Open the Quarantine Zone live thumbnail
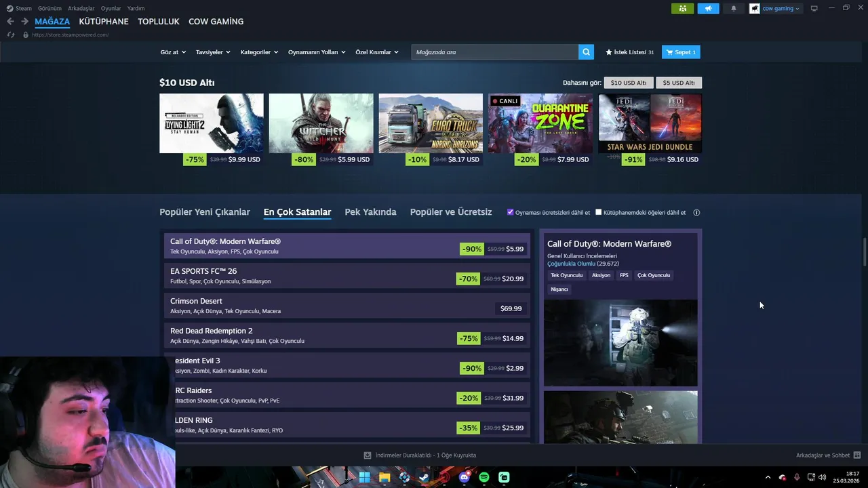This screenshot has height=488, width=868. 540,123
